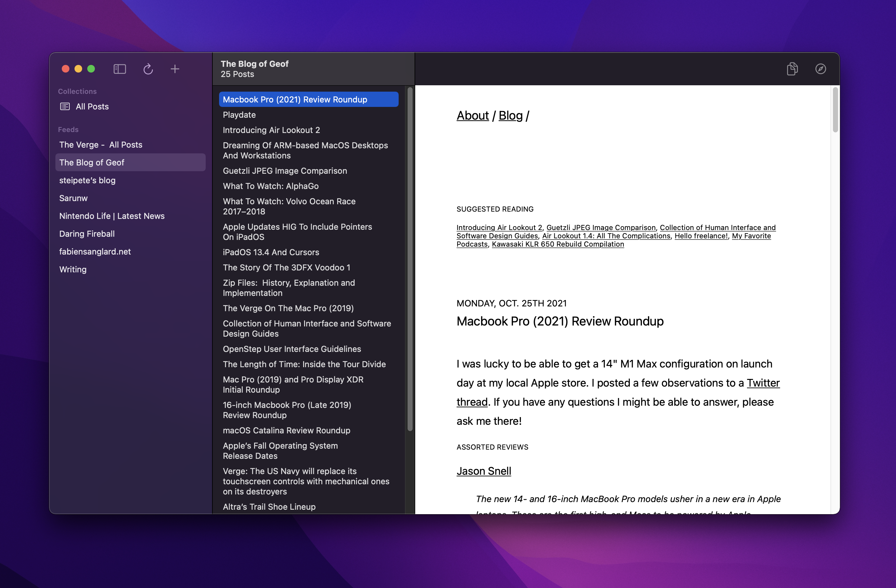This screenshot has width=896, height=588.
Task: Open the All Posts collection
Action: (92, 107)
